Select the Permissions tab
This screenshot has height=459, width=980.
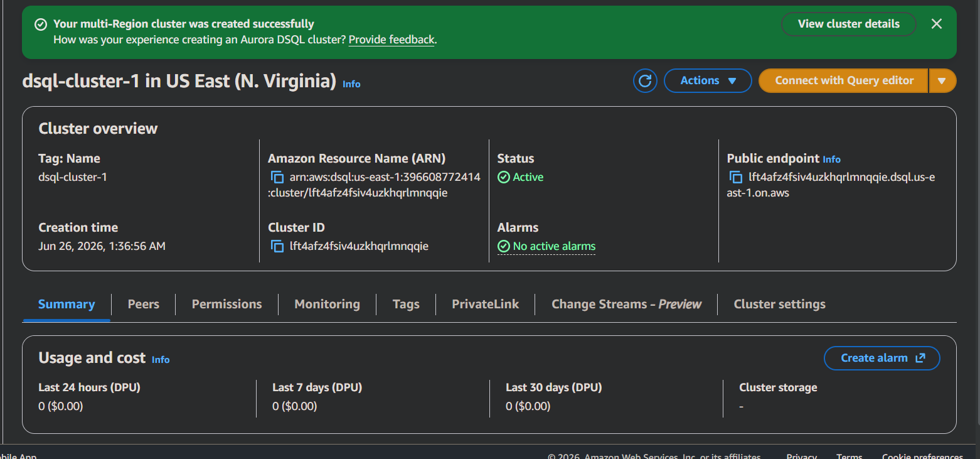tap(226, 305)
